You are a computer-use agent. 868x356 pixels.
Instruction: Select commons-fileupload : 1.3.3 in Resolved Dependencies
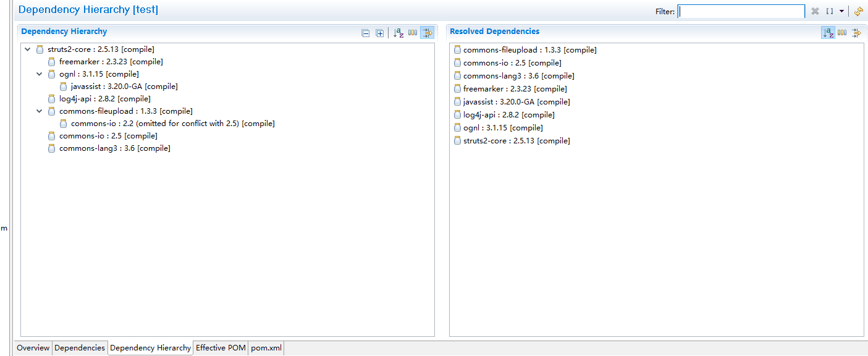tap(530, 50)
